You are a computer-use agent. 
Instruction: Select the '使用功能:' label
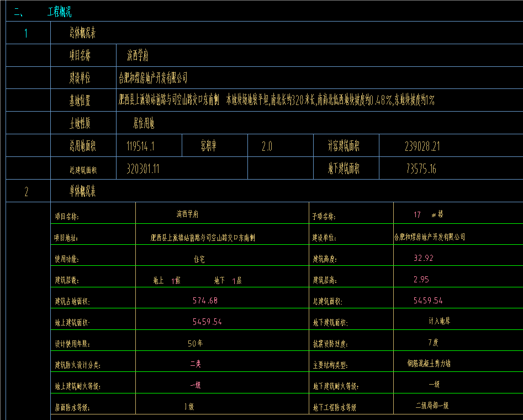tap(67, 259)
